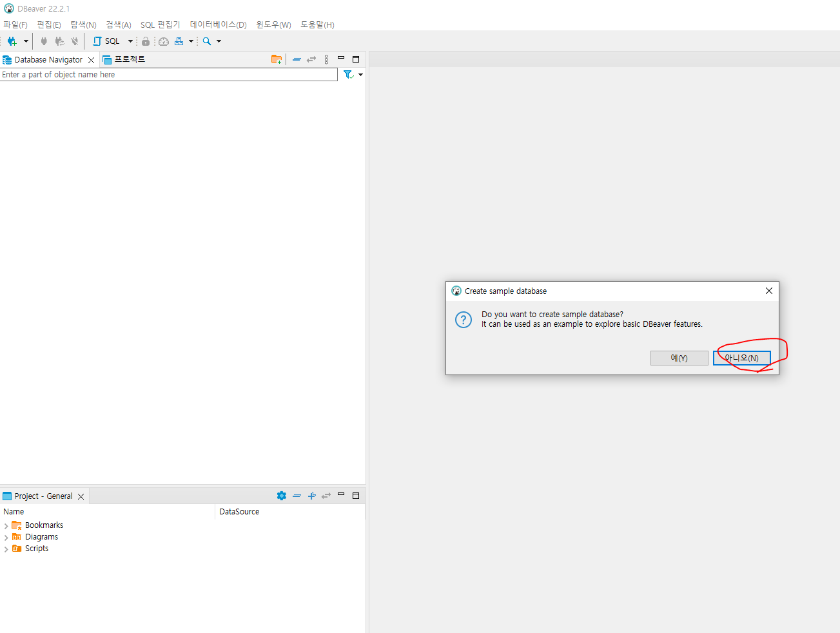This screenshot has width=840, height=633.
Task: Click the DataSource column header
Action: point(290,512)
